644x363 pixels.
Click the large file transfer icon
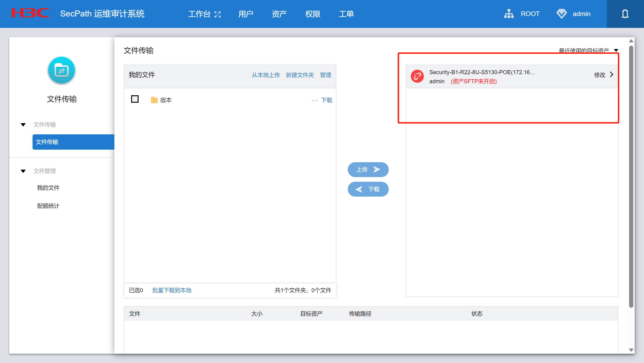click(x=62, y=70)
